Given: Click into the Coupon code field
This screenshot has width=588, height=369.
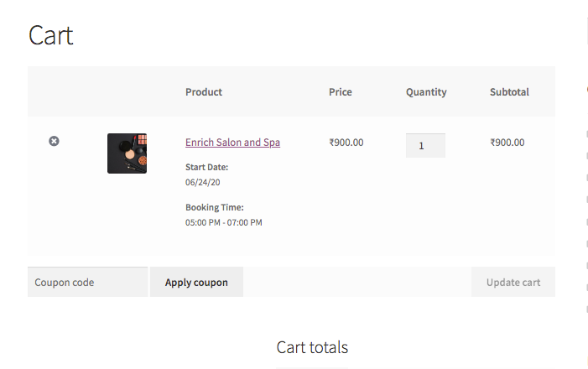Looking at the screenshot, I should coord(87,282).
